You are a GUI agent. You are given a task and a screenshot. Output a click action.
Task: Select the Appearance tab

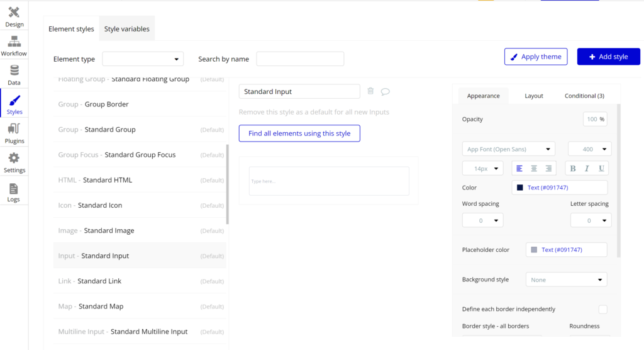484,96
